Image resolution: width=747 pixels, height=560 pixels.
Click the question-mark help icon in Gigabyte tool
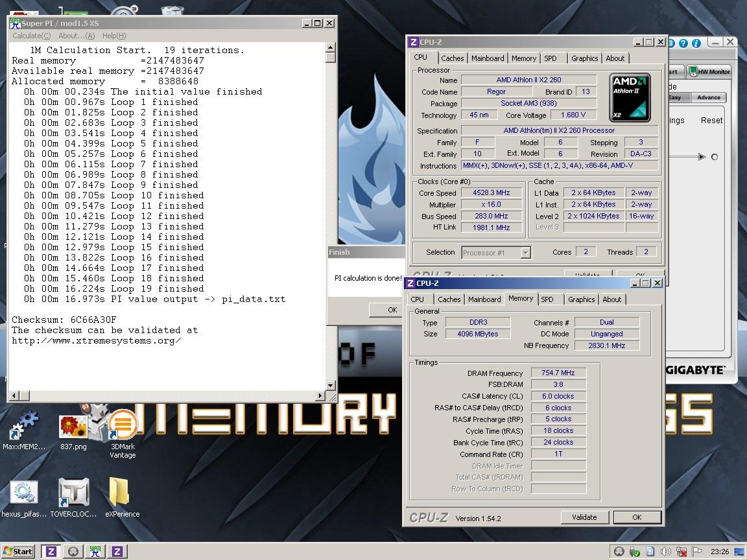(x=683, y=43)
